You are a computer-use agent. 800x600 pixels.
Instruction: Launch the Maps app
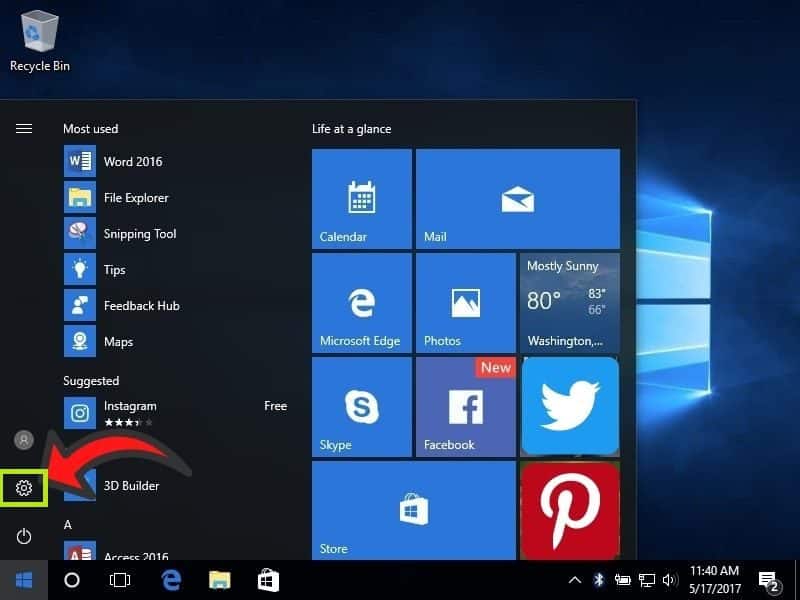point(176,341)
